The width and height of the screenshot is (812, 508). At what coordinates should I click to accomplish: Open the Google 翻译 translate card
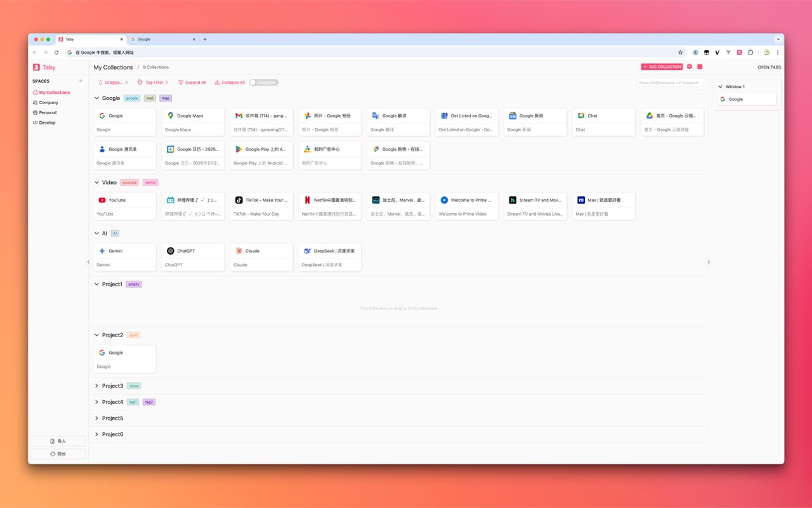pyautogui.click(x=398, y=122)
